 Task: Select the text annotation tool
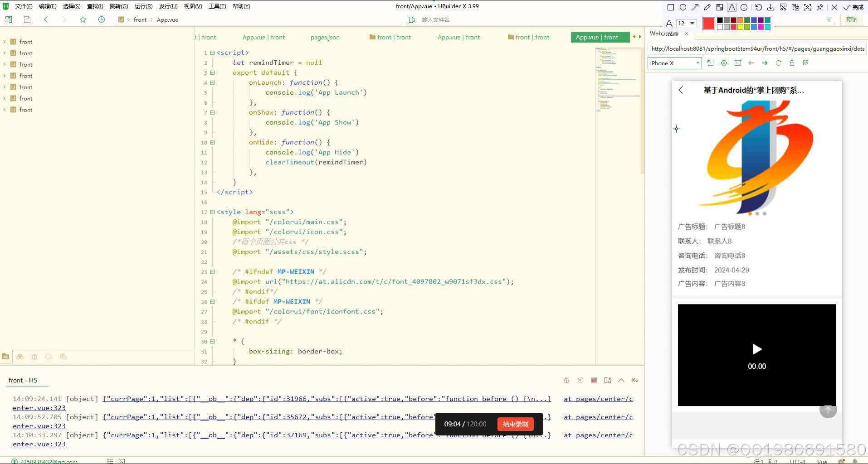click(732, 7)
